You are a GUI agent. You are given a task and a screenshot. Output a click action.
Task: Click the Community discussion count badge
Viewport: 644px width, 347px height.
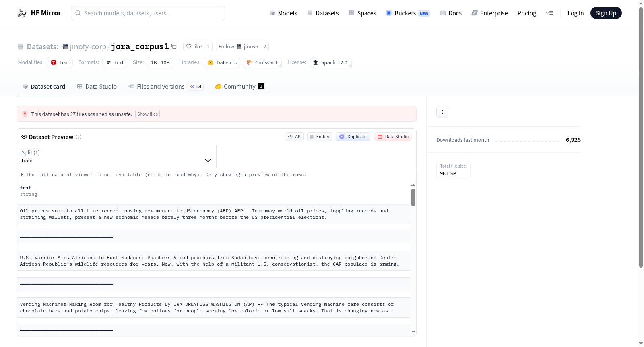coord(261,86)
